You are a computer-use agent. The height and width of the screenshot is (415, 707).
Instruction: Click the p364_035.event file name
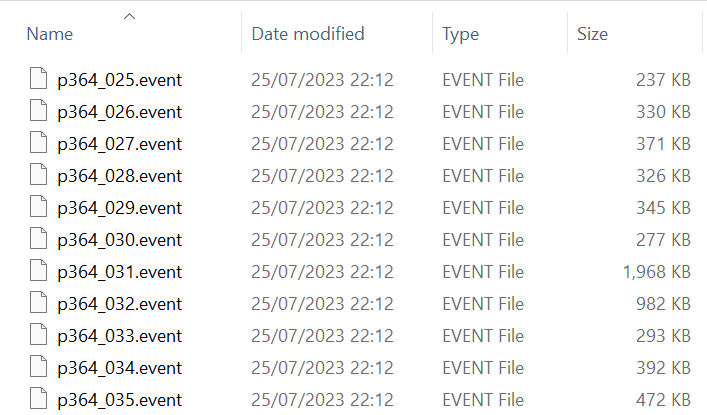coord(119,400)
